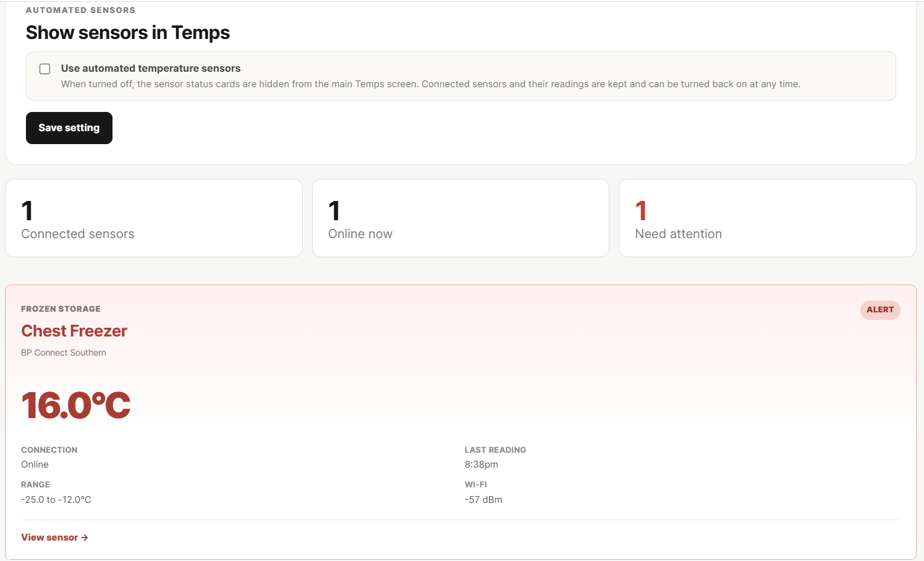Click the arrow icon beside View sensor
924x561 pixels.
[85, 537]
